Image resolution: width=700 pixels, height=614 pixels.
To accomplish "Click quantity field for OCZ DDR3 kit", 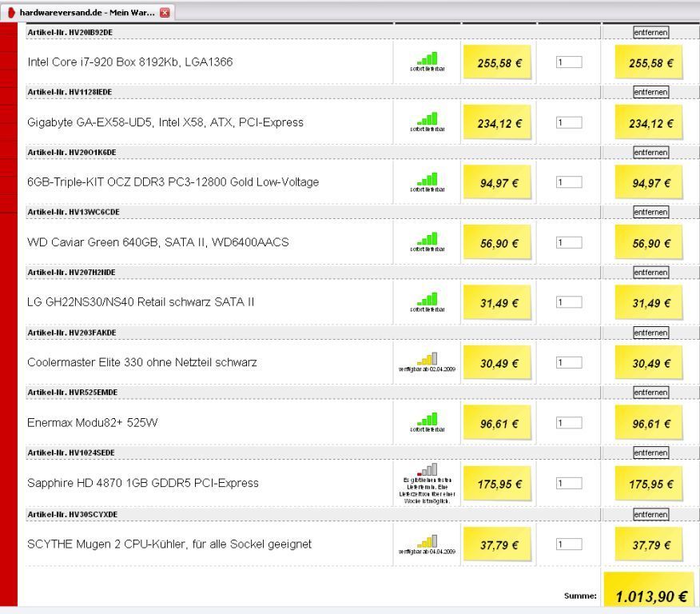I will click(569, 182).
